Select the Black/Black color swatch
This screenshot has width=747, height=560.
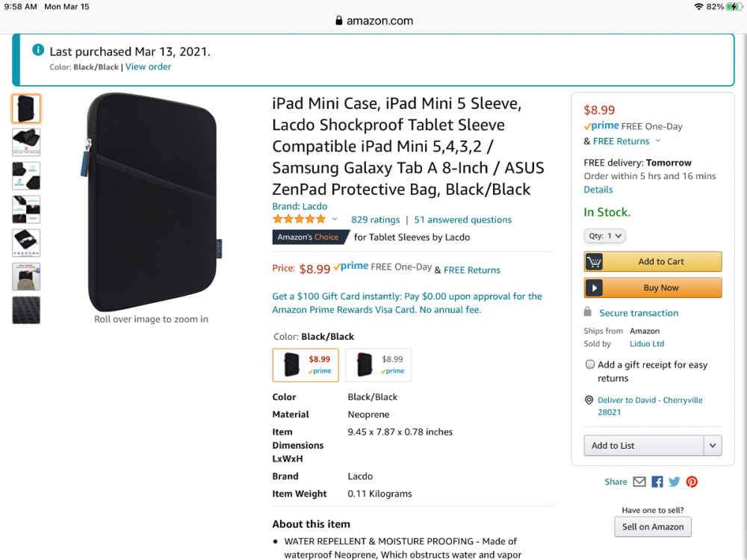pos(306,365)
